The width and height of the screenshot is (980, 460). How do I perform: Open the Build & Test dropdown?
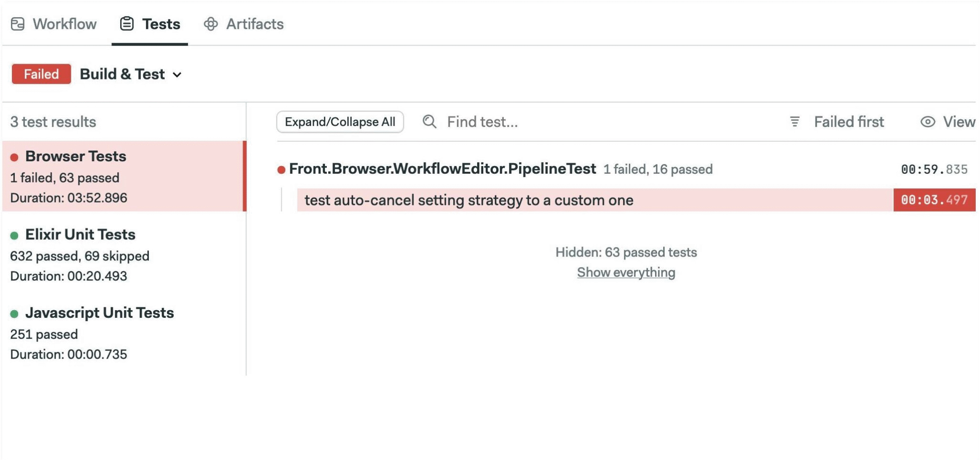click(131, 74)
